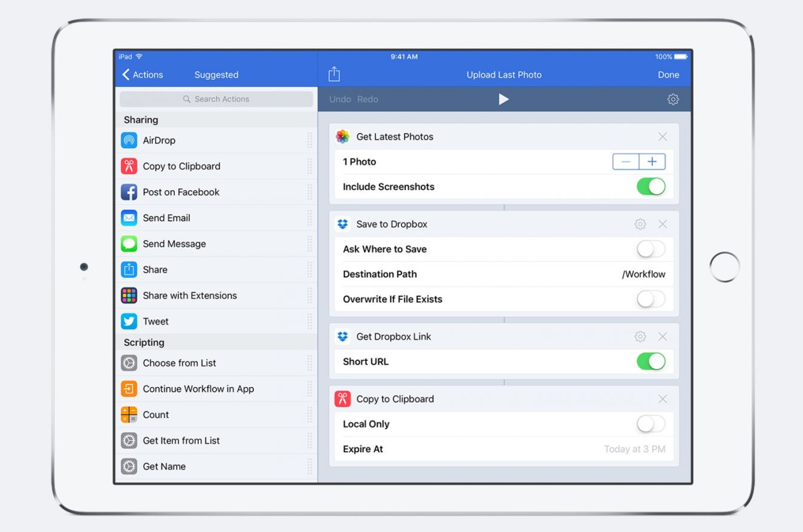Tap the orange Continue Workflow in App icon
Viewport: 803px width, 532px height.
click(x=129, y=389)
